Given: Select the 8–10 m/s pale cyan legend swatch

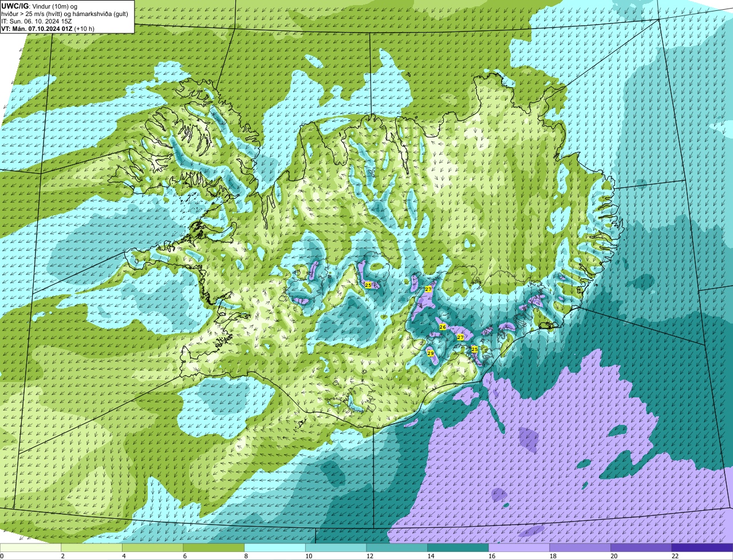Looking at the screenshot, I should [275, 548].
